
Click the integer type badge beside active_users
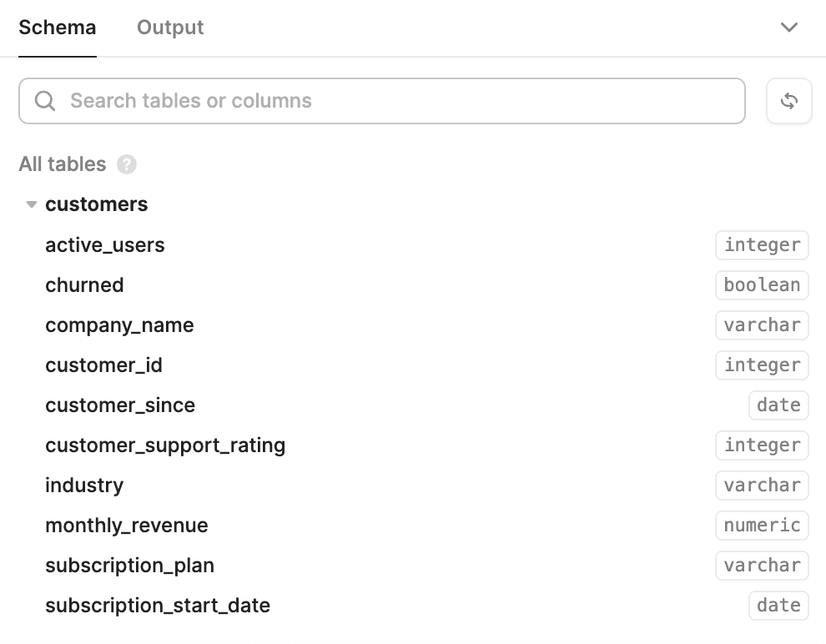[x=761, y=244]
